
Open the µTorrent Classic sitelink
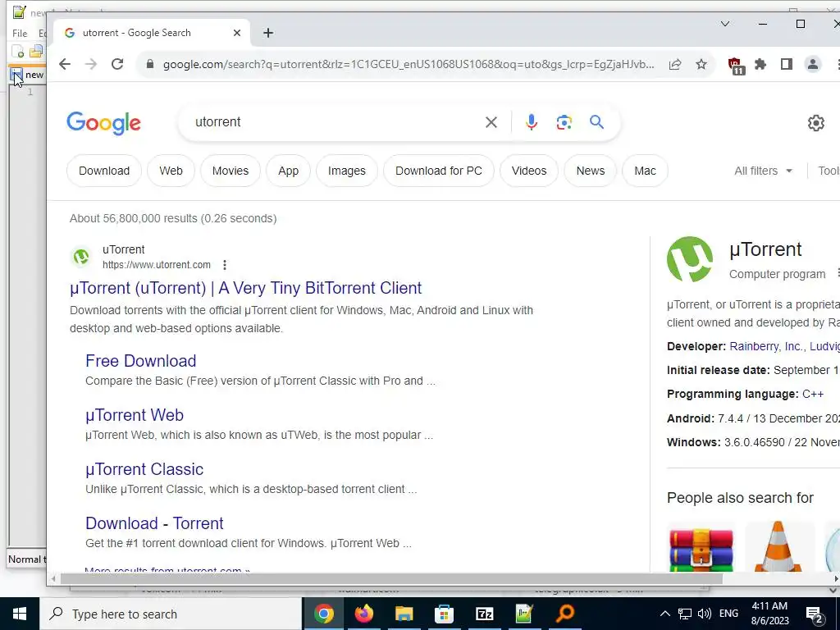coord(144,469)
